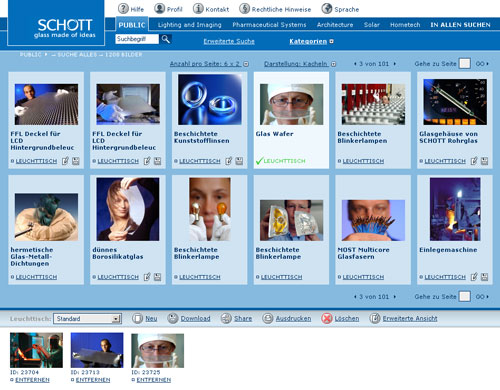Screen dimensions: 500x390
Task: Add MOST Multicore Glasfasern to Leuchttisch
Action: tap(363, 277)
